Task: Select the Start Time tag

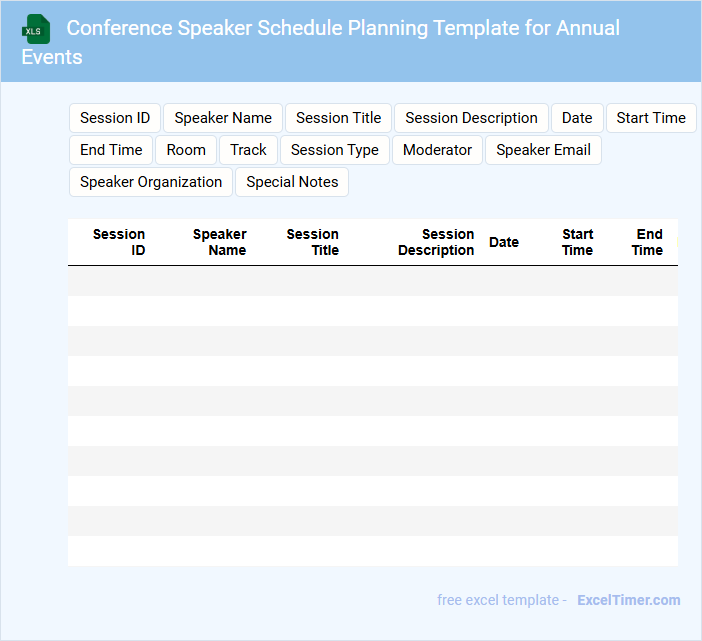Action: (651, 118)
